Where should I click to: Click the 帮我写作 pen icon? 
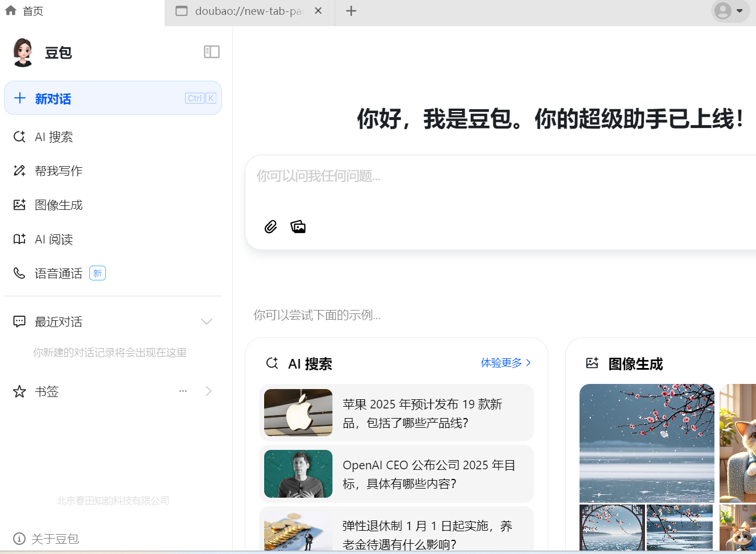point(19,171)
